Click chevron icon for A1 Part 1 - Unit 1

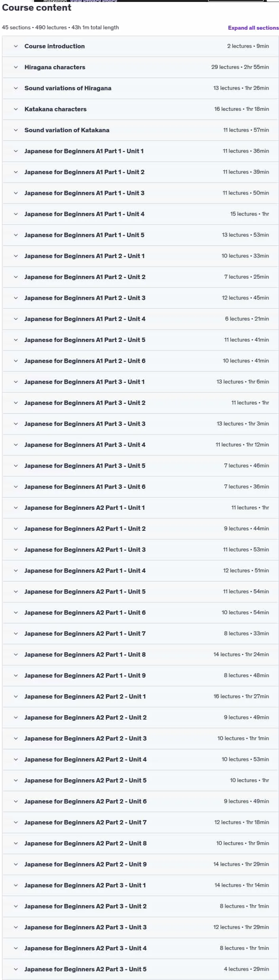pyautogui.click(x=16, y=151)
